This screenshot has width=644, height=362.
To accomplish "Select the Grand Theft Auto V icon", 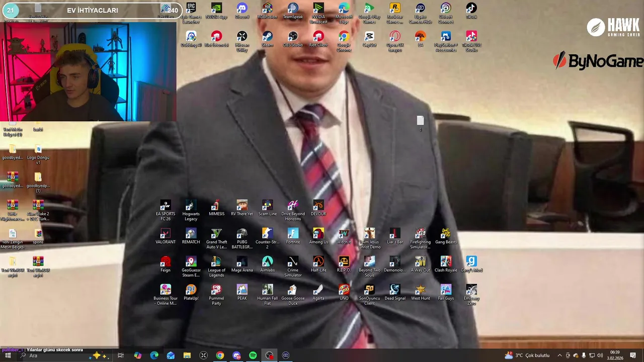I will coord(216,239).
